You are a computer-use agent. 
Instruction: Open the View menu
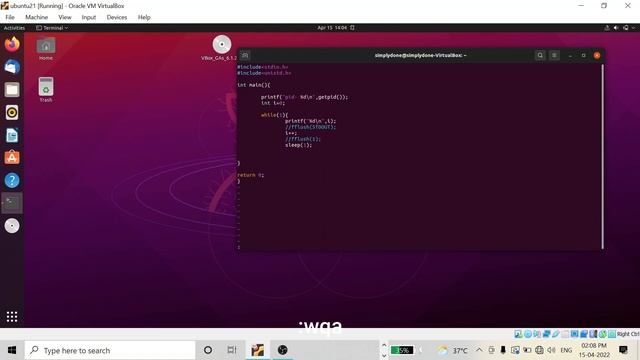pos(64,17)
